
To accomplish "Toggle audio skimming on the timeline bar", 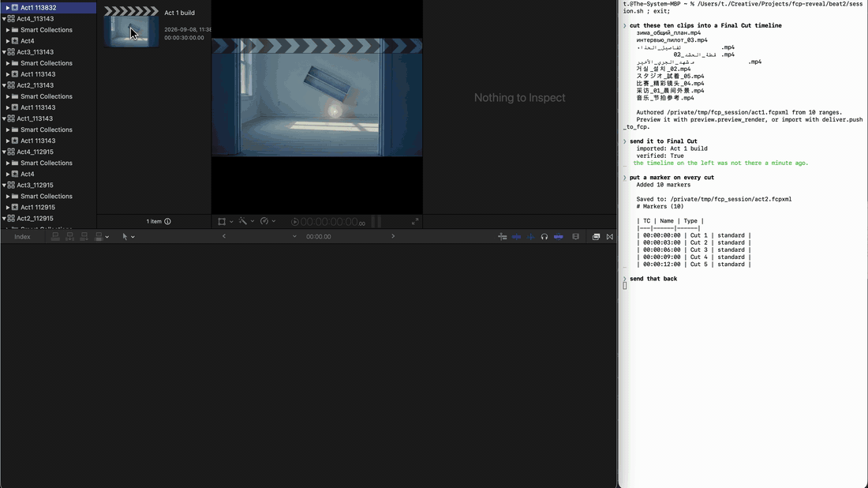I will (x=530, y=237).
